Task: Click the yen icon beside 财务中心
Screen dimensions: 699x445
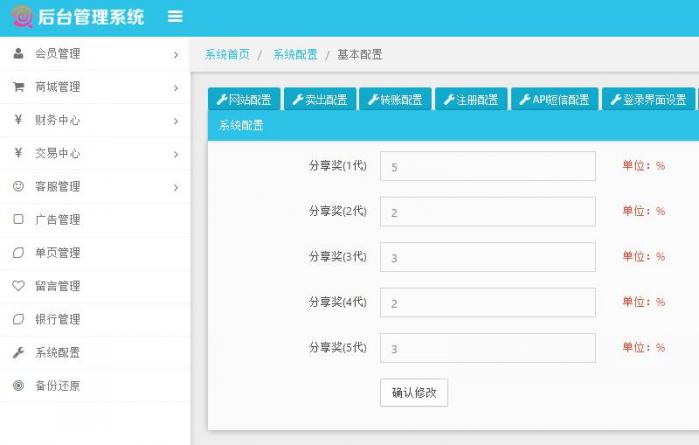Action: tap(18, 120)
